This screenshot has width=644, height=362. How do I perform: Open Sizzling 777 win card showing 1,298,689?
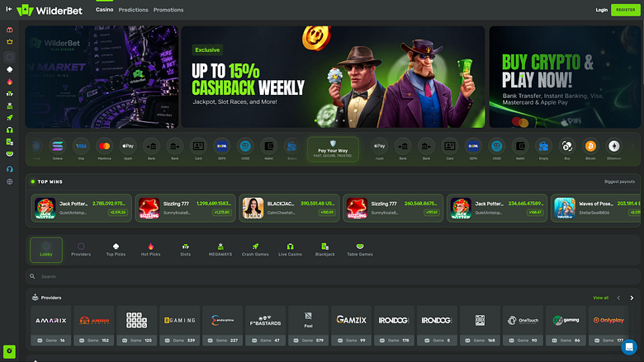185,208
